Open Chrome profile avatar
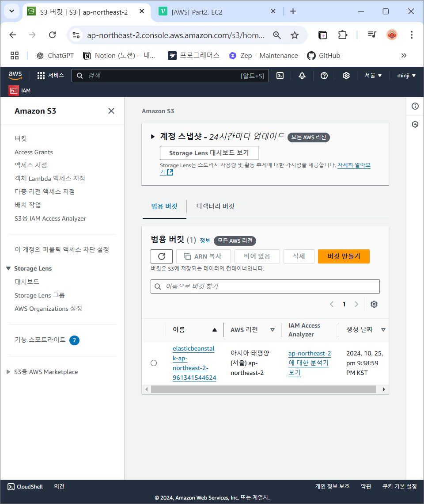 392,35
